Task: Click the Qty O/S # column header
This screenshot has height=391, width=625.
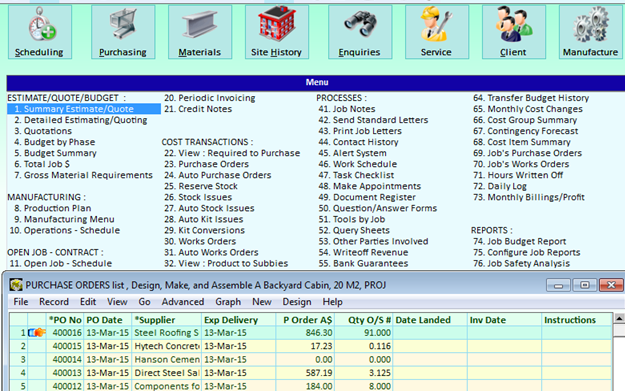Action: click(364, 320)
